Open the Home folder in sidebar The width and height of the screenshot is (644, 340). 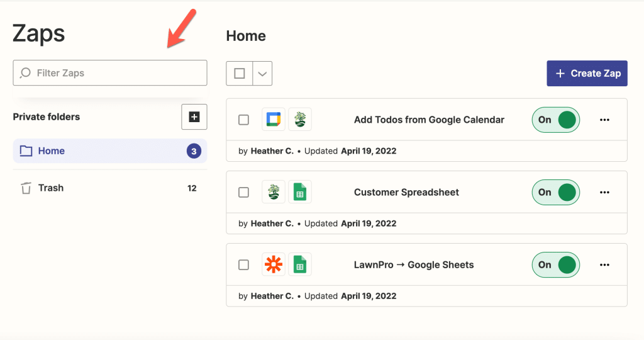pyautogui.click(x=110, y=151)
